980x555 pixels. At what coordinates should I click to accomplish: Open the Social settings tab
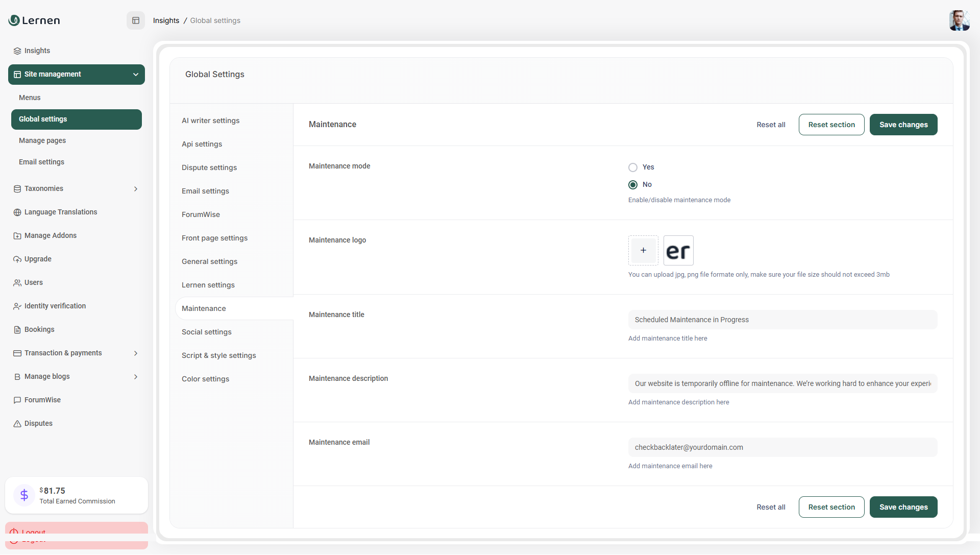tap(207, 332)
